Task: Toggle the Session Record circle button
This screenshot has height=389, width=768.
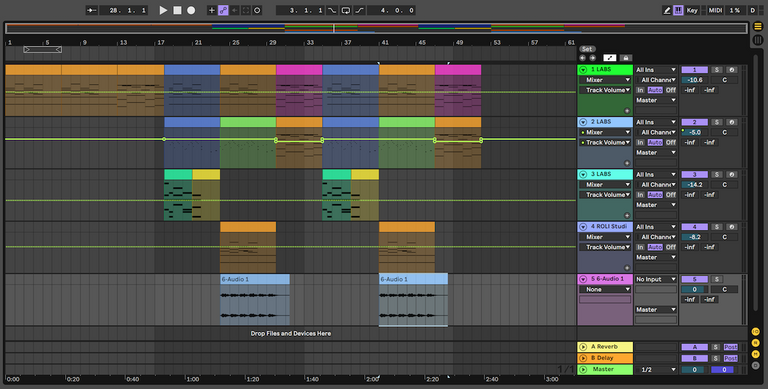Action: click(x=257, y=10)
